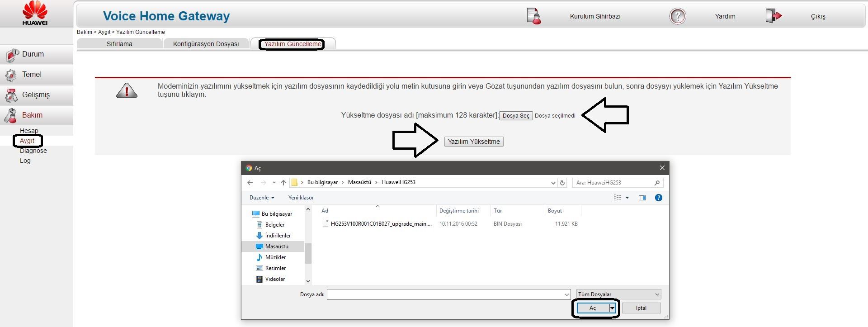Click the Yardım help question mark icon

pyautogui.click(x=677, y=16)
